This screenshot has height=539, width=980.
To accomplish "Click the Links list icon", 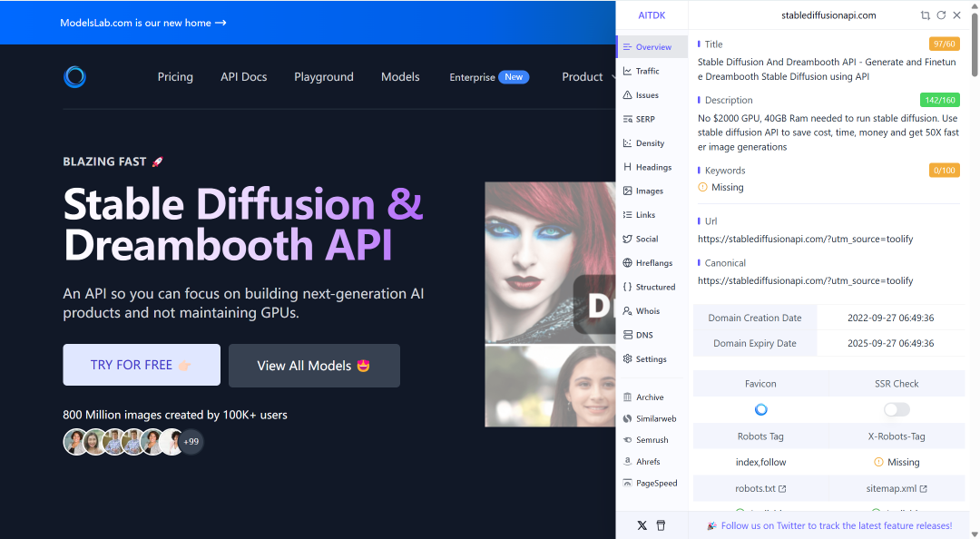I will coord(628,214).
